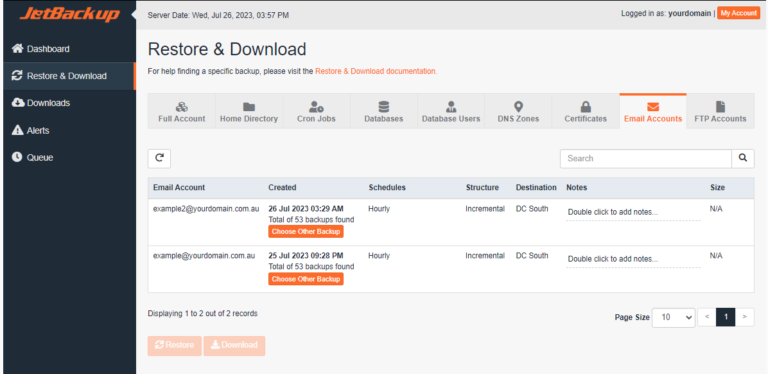Click the refresh list icon button

(159, 159)
